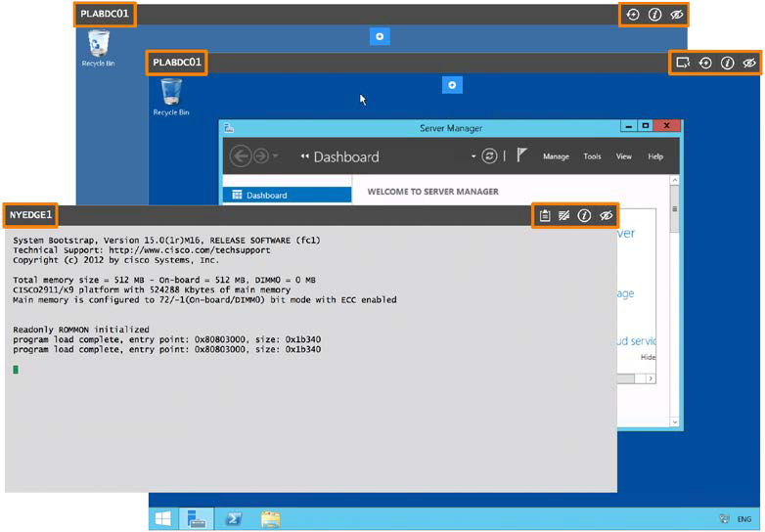Screen dimensions: 765x532
Task: Click the striped icon next to NYEDGE1 clipboard
Action: tap(564, 215)
